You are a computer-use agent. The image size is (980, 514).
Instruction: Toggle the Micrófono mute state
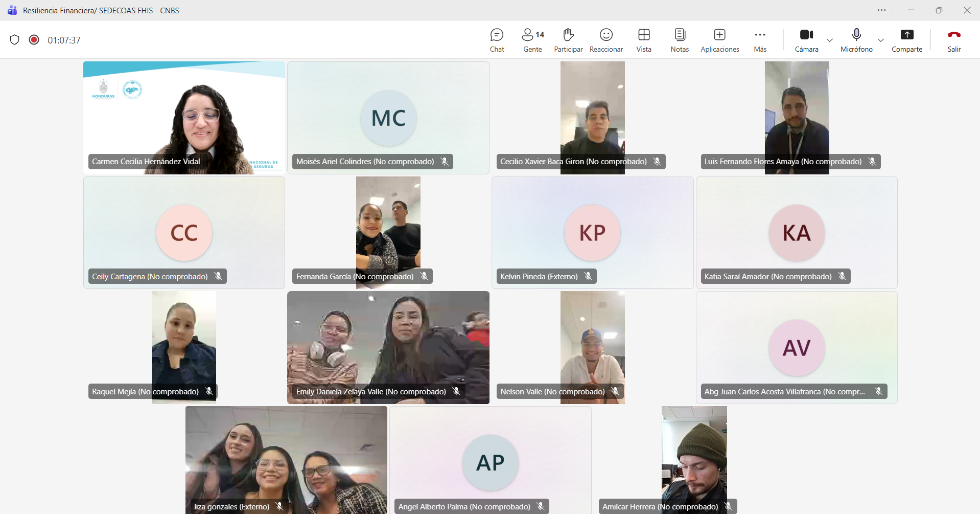[856, 40]
